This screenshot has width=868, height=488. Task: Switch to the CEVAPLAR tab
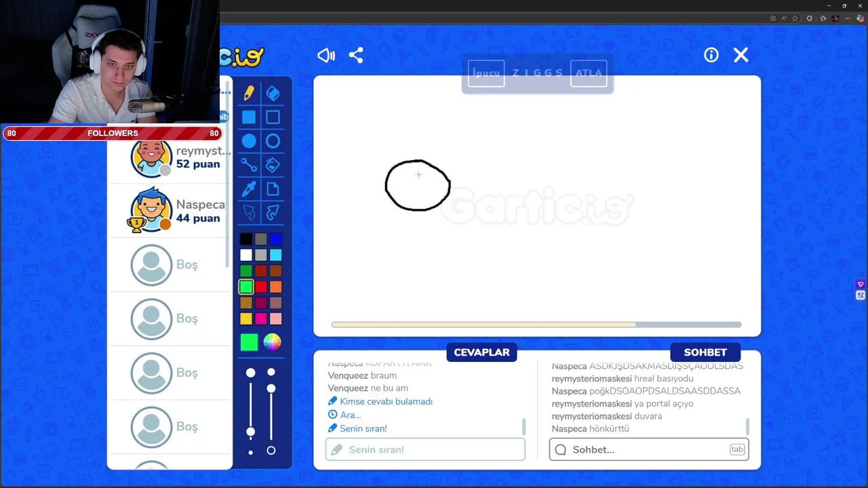(481, 352)
